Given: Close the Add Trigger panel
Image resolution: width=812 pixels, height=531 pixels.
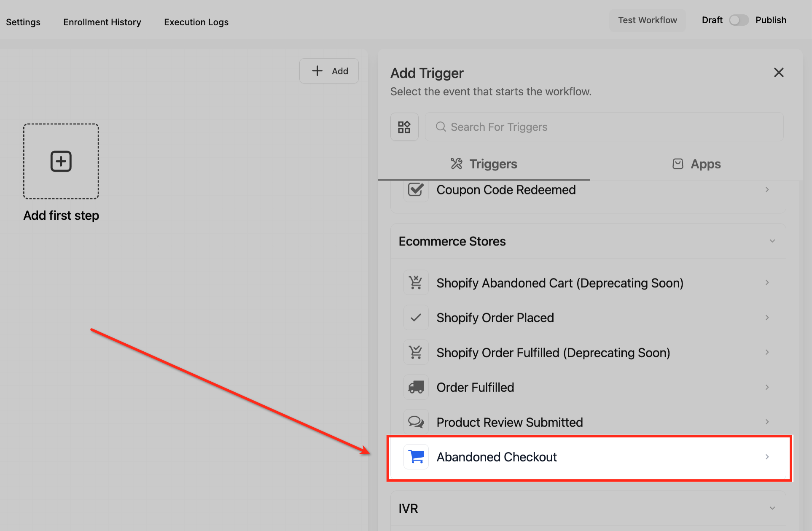Looking at the screenshot, I should (x=778, y=73).
